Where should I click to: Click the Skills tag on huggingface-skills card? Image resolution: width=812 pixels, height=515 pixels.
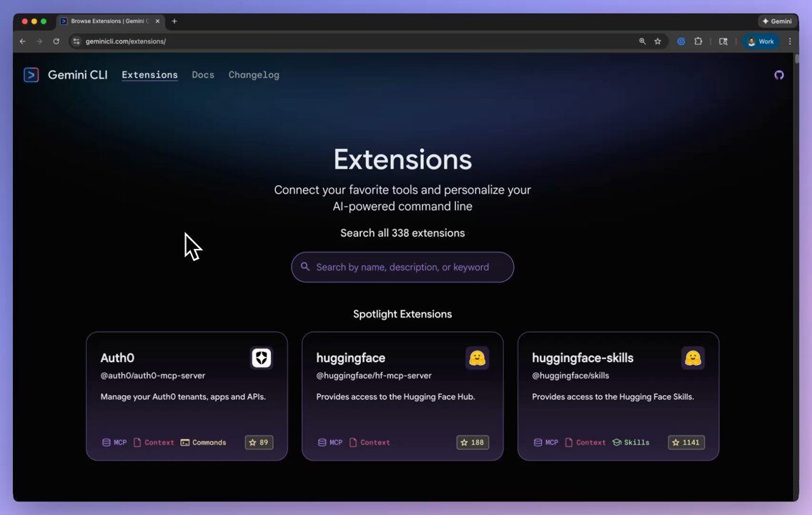pyautogui.click(x=630, y=443)
